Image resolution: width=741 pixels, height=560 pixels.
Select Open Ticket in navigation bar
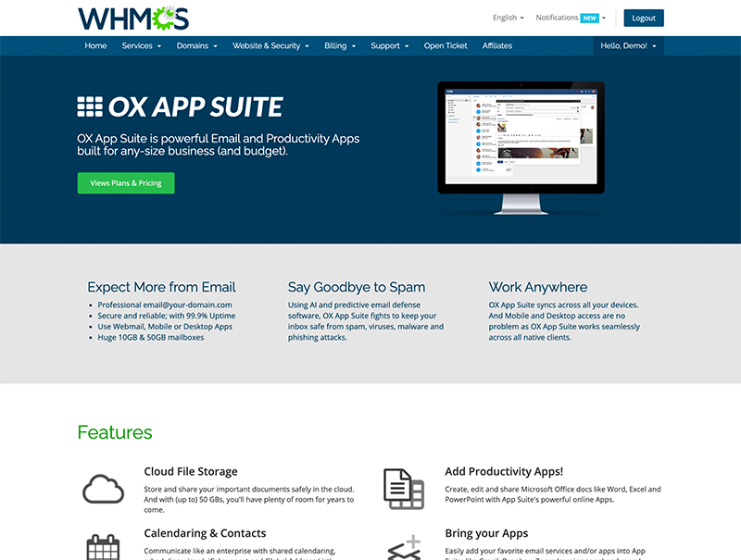[x=446, y=45]
